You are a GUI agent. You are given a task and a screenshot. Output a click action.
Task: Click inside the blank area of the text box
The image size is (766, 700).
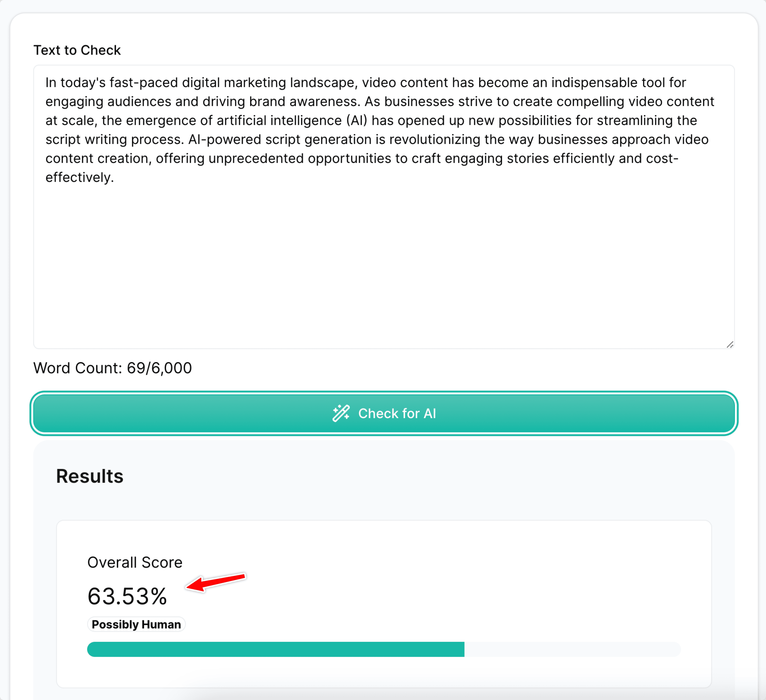384,266
